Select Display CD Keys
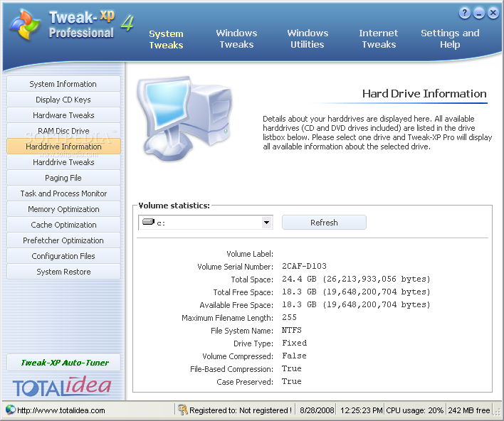504x421 pixels. (x=63, y=100)
